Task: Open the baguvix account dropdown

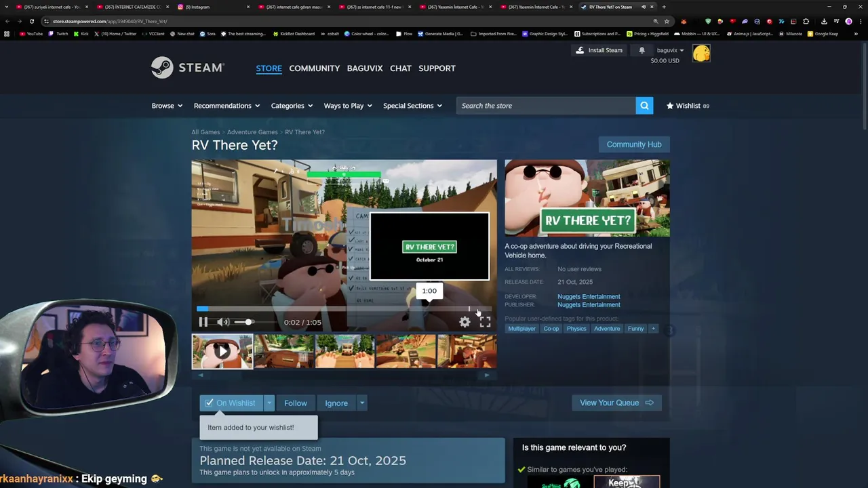Action: [671, 50]
